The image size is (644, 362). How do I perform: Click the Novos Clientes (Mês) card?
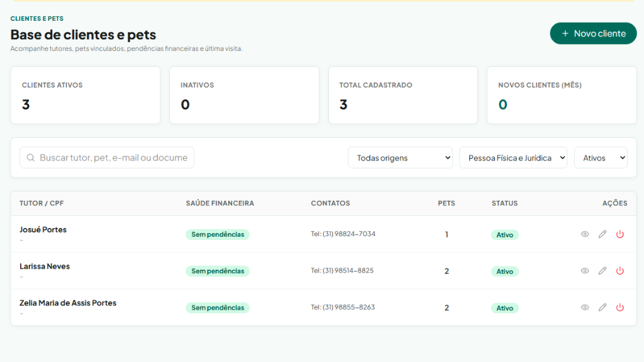(562, 95)
